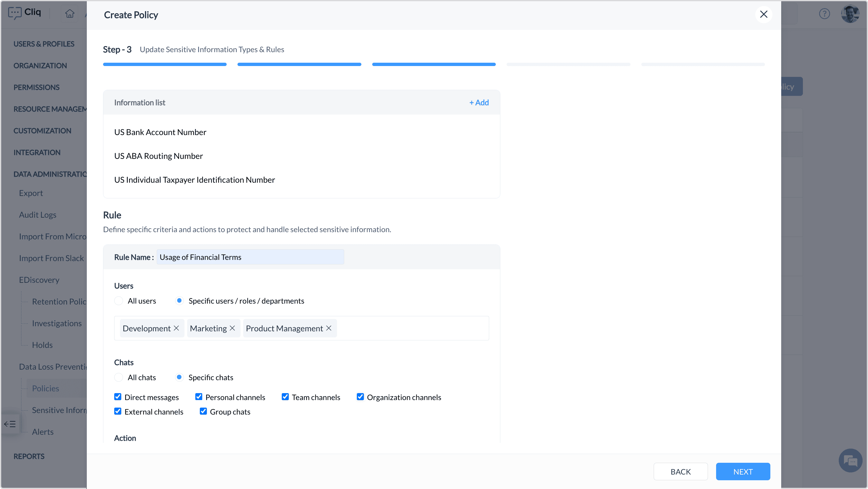Go to the home icon
The image size is (868, 489).
coord(70,14)
